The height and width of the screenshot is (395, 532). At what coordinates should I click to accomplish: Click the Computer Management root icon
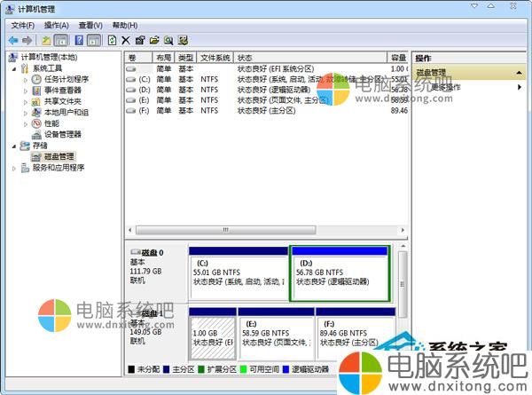pos(13,58)
